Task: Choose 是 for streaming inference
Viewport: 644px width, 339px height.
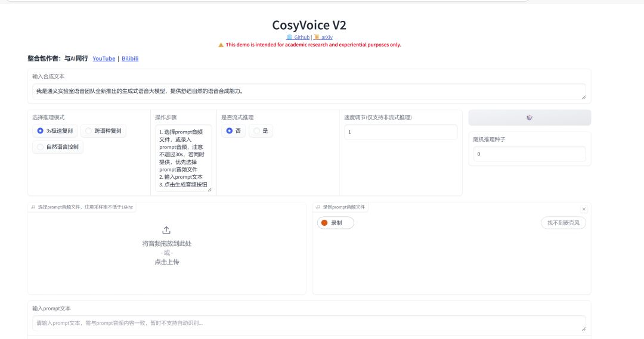Action: [261, 131]
